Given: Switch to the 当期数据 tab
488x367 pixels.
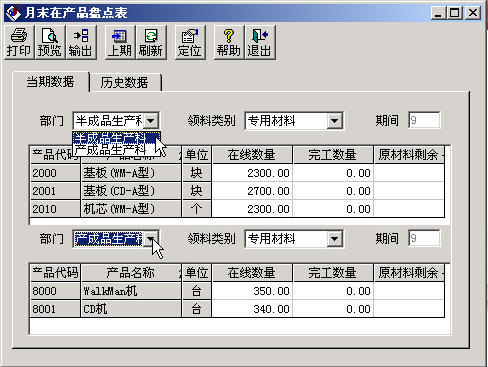Looking at the screenshot, I should click(x=50, y=82).
